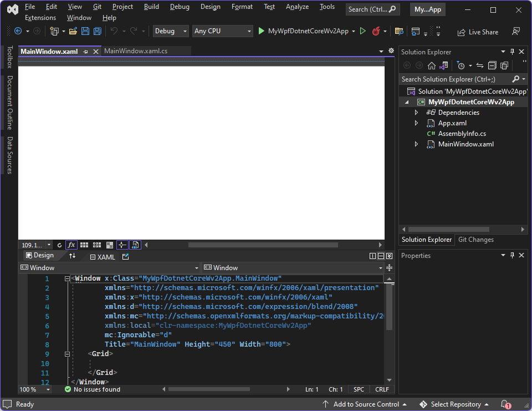Screen dimensions: 532x411
Task: Unpin the Solution Explorer panel
Action: pyautogui.click(x=512, y=51)
